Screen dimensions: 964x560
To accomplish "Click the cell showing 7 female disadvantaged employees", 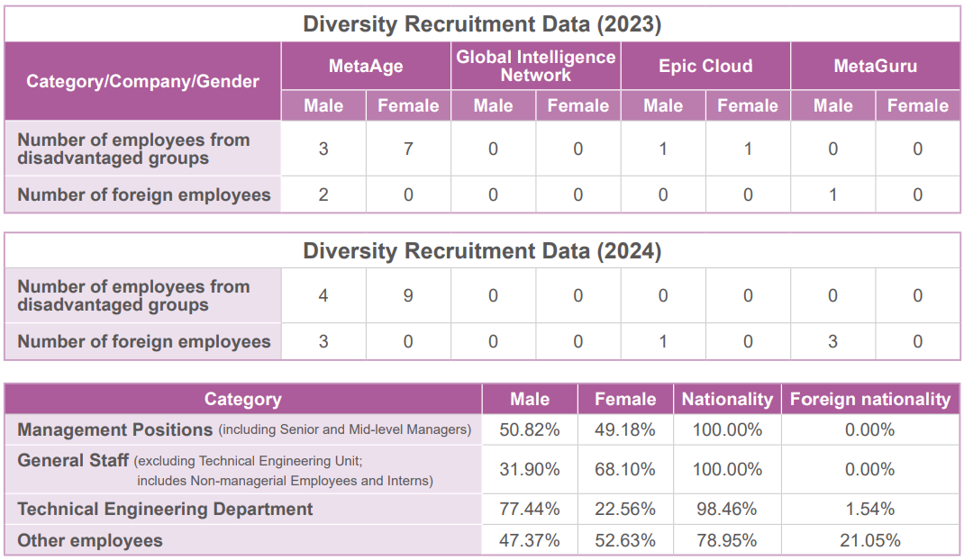I will point(407,148).
